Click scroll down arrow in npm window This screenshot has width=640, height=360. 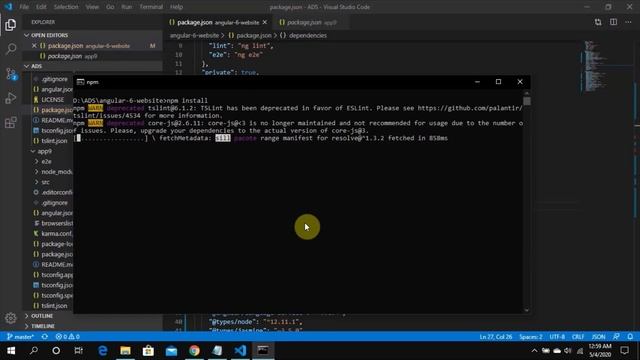pyautogui.click(x=527, y=310)
